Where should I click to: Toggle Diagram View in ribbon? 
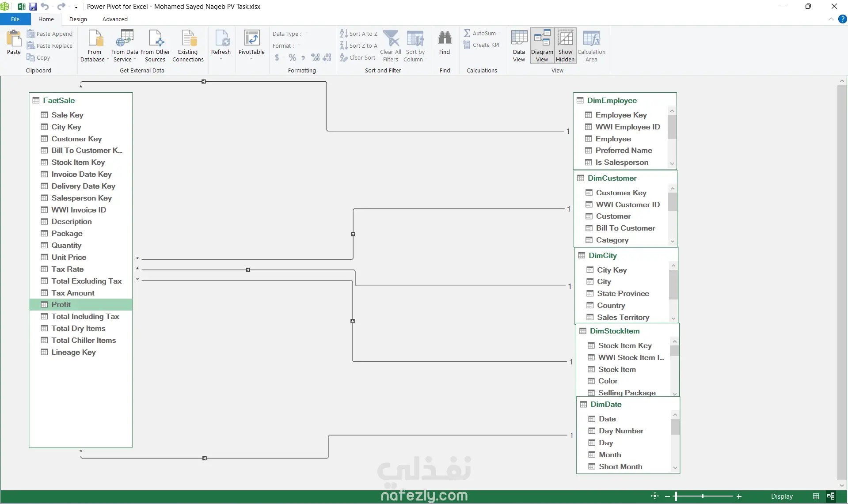click(x=542, y=46)
